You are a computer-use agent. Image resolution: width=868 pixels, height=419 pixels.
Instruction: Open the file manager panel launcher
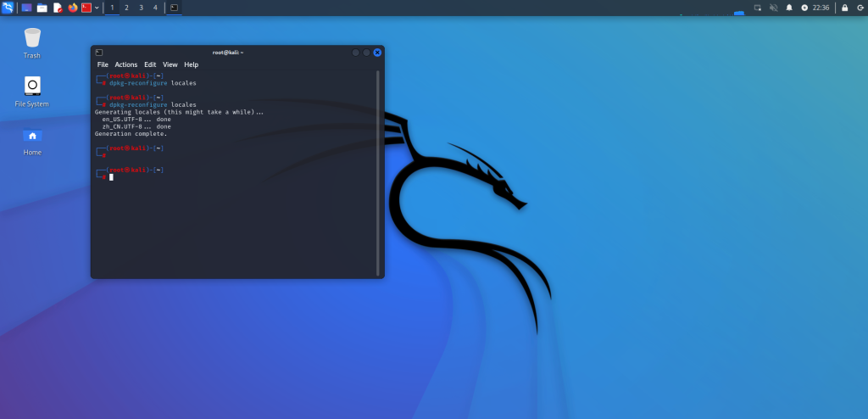pyautogui.click(x=42, y=8)
